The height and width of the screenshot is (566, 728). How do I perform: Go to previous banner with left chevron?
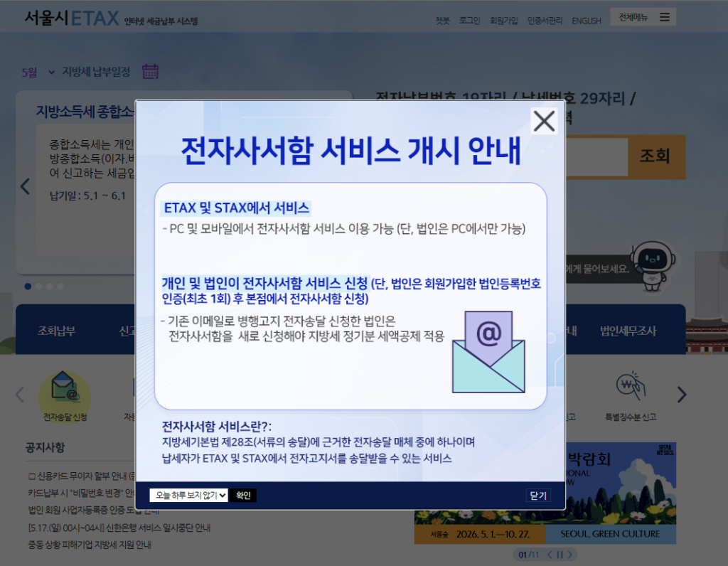tap(550, 555)
